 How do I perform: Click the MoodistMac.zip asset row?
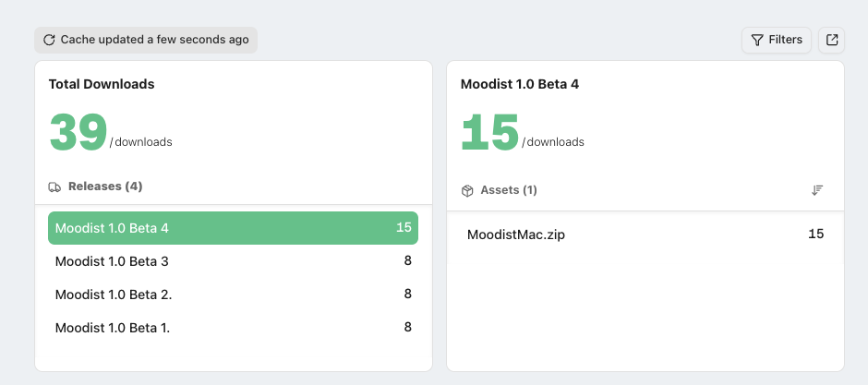(x=645, y=235)
